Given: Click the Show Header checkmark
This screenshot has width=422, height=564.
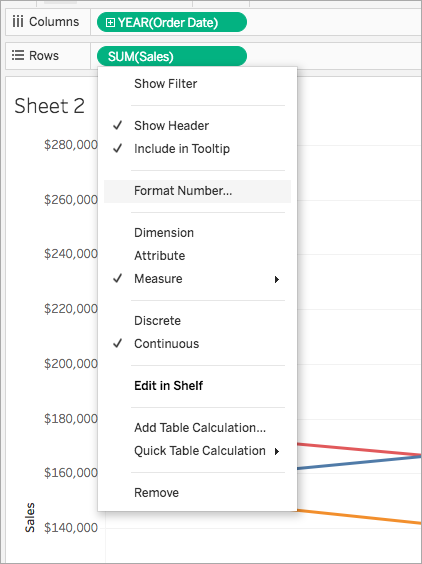Looking at the screenshot, I should pos(118,126).
